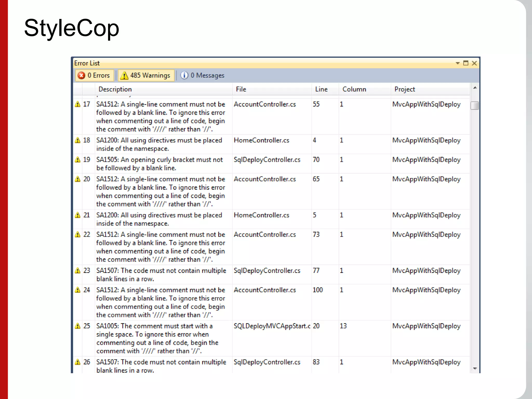The width and height of the screenshot is (532, 399).
Task: Click the red error icon in the filter bar
Action: point(81,75)
